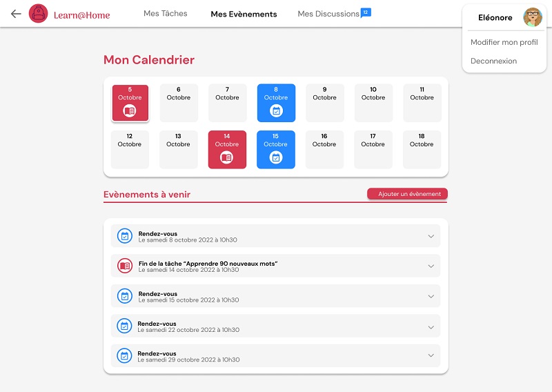Expand the 29 octobre Rendez-vous event
Viewport: 552px width, 392px height.
click(x=431, y=355)
